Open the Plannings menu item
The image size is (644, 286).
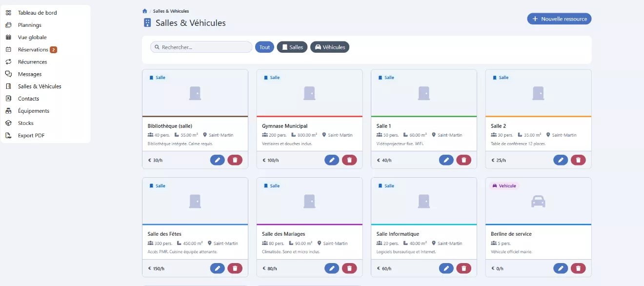pyautogui.click(x=29, y=25)
